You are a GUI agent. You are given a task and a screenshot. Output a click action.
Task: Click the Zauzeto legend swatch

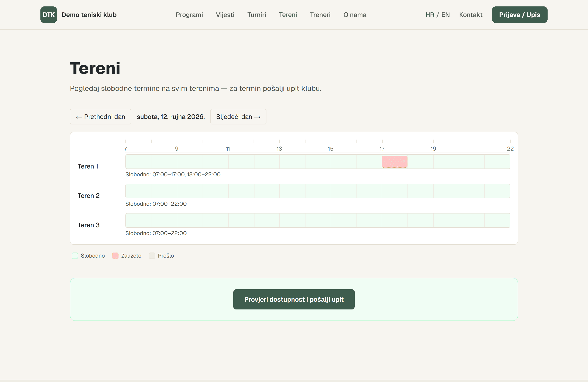coord(115,256)
